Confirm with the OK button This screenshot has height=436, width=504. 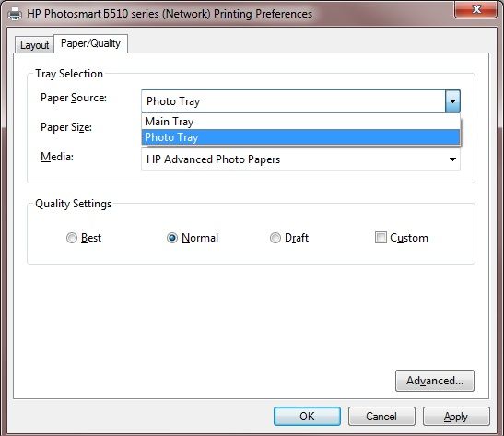307,416
